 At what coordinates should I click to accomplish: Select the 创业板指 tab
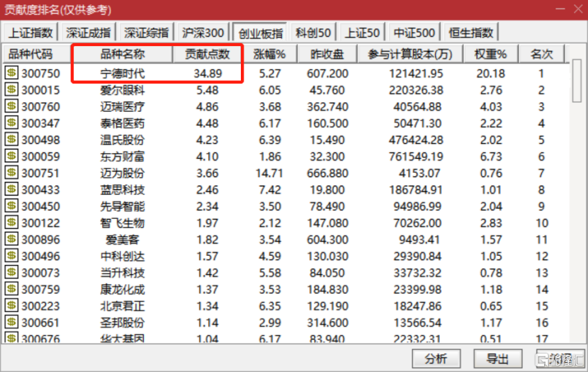coord(261,33)
